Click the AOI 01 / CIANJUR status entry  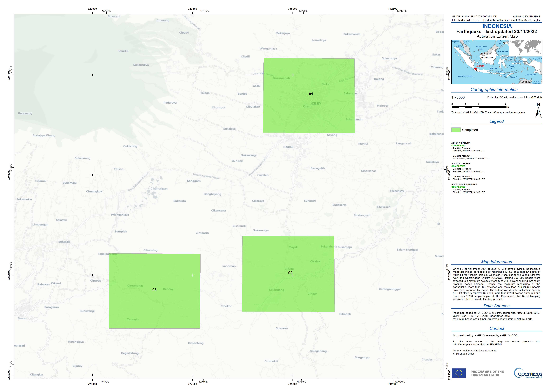[461, 143]
